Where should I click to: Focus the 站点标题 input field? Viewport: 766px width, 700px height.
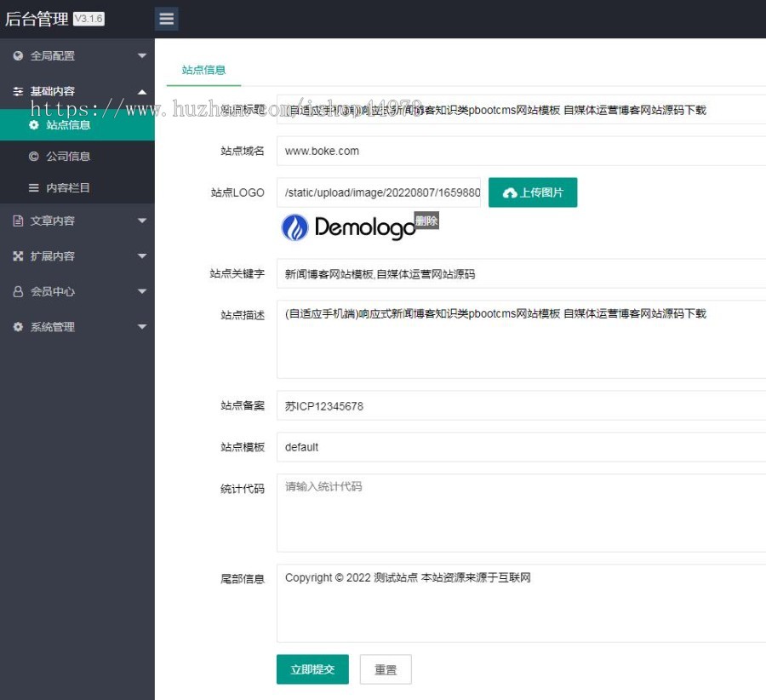point(521,110)
